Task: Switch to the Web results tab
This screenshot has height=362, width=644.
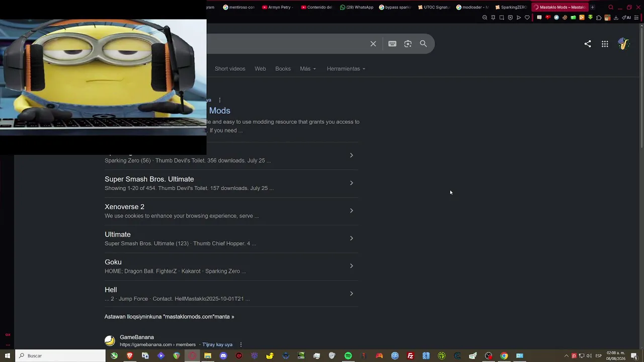Action: (260, 69)
